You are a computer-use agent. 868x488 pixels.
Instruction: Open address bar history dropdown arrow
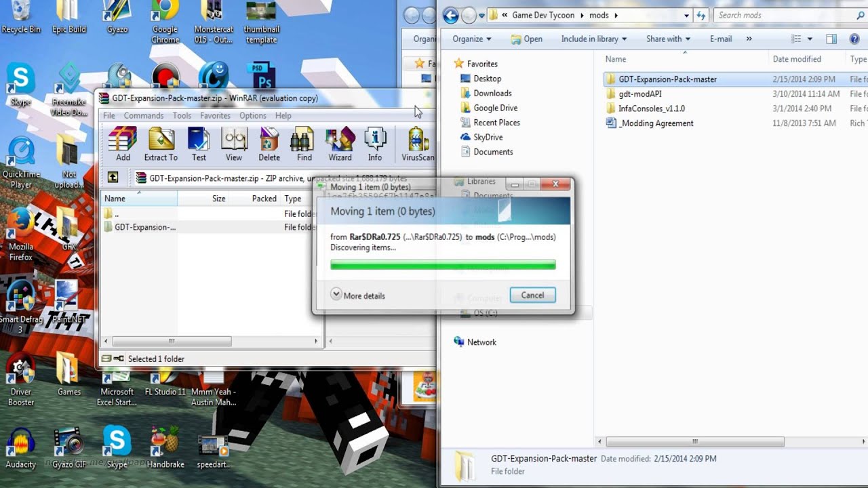[x=687, y=15]
